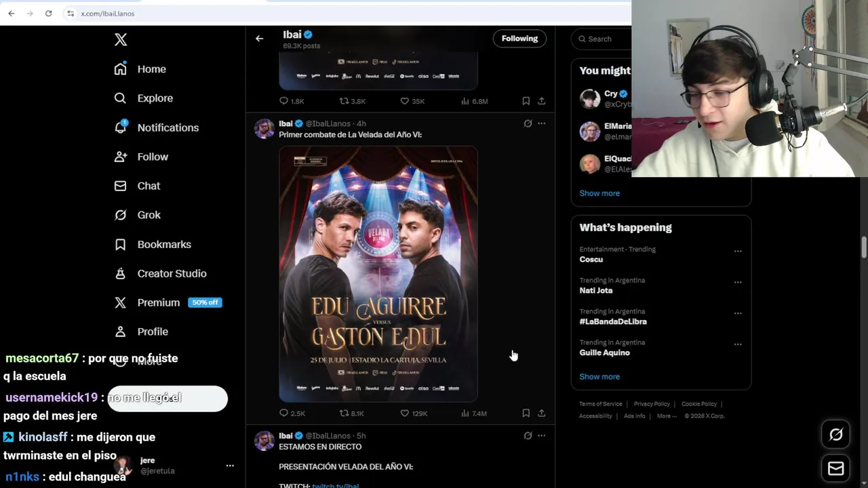Reload the page in the browser
Viewport: 868px width, 488px height.
pos(48,14)
